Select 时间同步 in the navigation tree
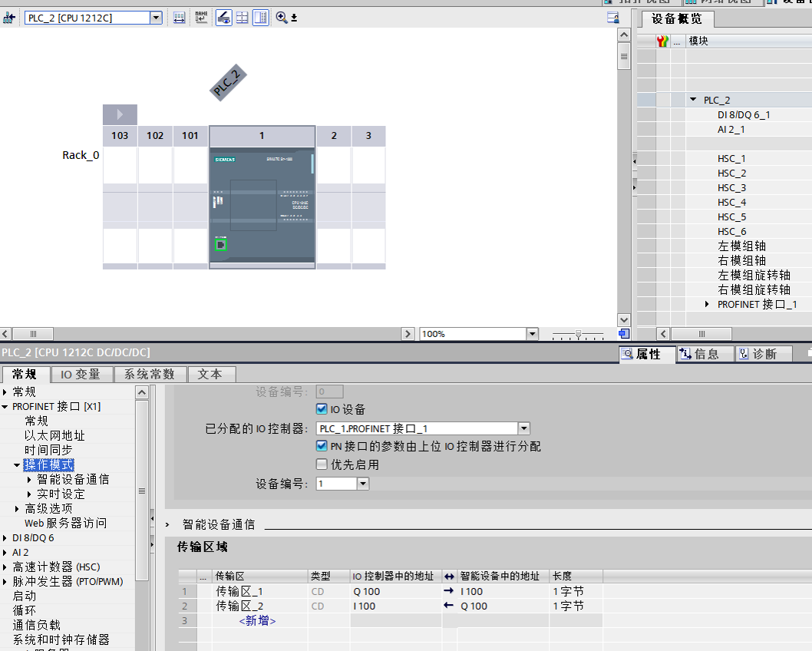The height and width of the screenshot is (651, 812). coord(48,450)
